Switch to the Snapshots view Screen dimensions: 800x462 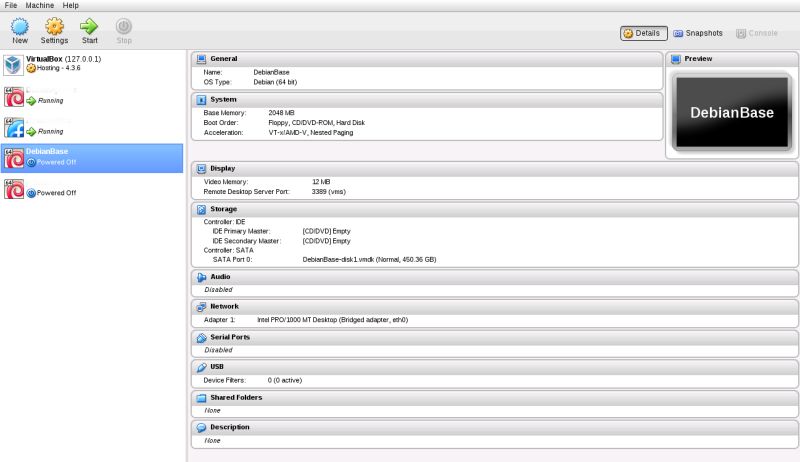(x=698, y=33)
